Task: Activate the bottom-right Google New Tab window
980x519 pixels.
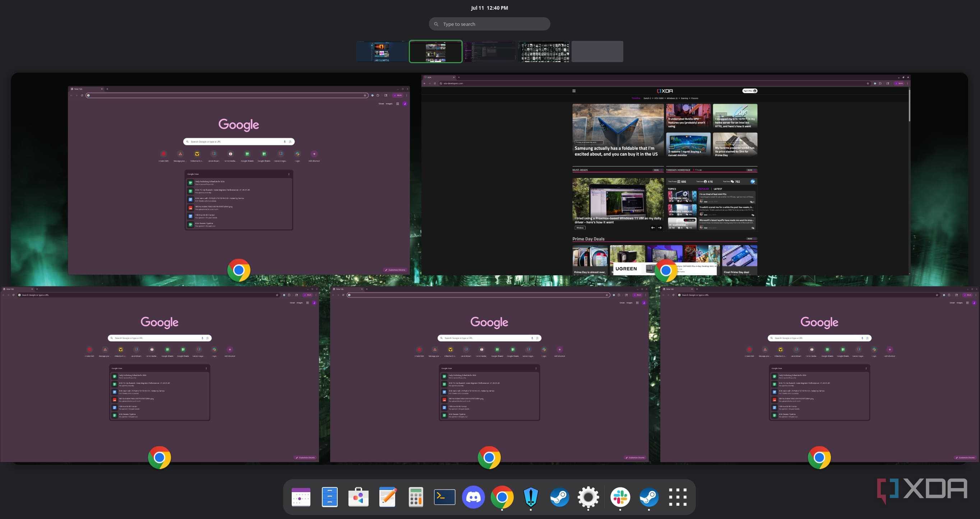Action: [819, 374]
